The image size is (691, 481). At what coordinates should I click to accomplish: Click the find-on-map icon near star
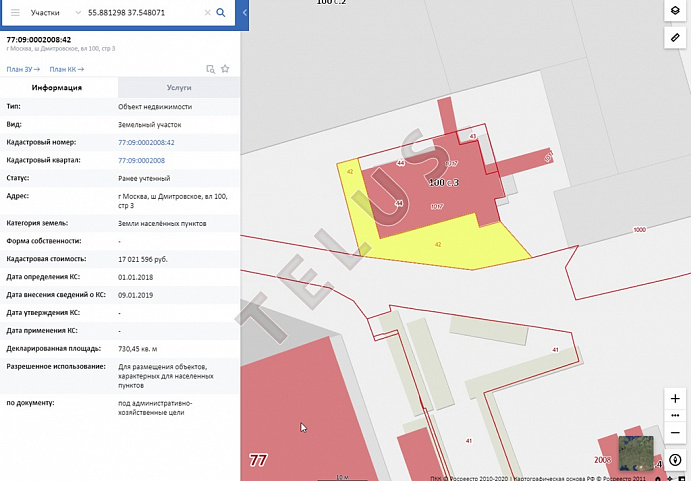coord(211,69)
